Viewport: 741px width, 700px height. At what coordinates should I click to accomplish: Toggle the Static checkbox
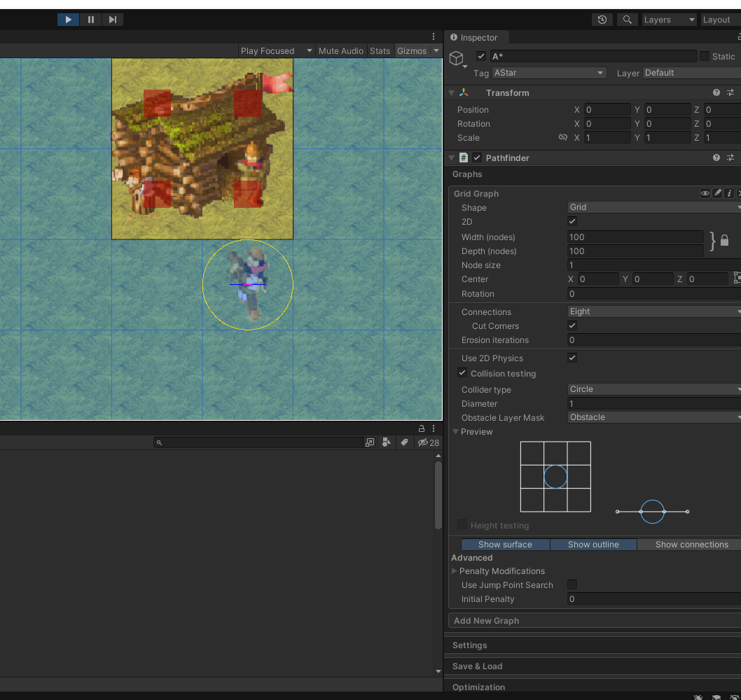705,56
